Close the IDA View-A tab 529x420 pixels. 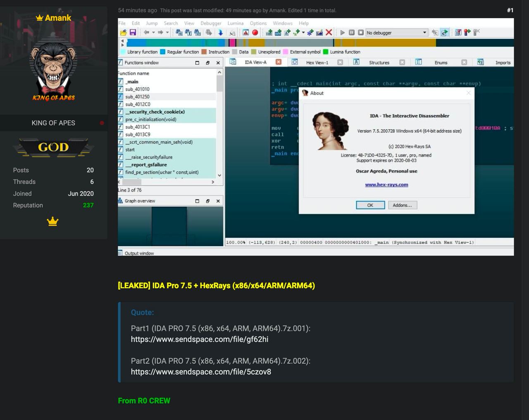tap(279, 62)
